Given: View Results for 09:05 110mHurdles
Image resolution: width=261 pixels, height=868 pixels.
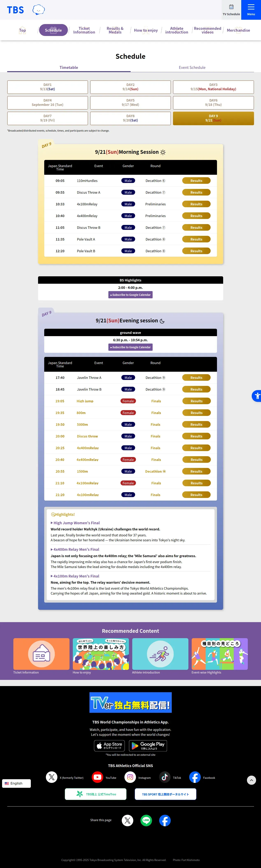Looking at the screenshot, I should pos(196,181).
